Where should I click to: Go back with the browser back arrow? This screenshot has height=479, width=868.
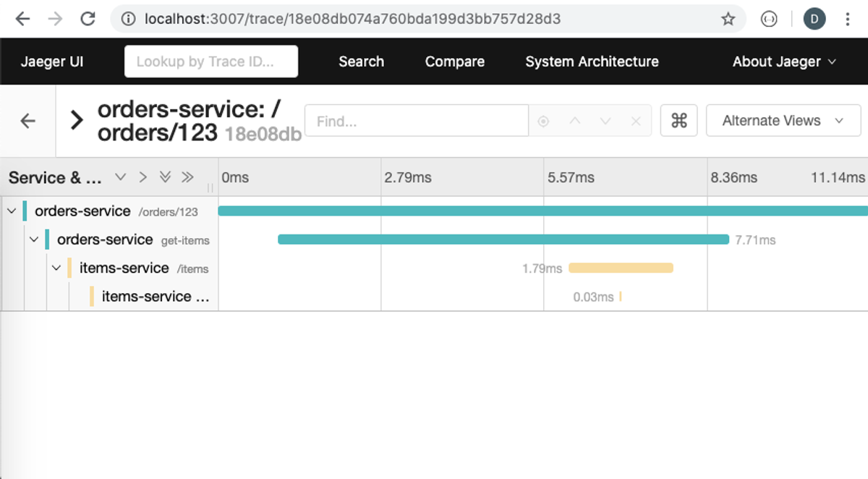coord(23,20)
